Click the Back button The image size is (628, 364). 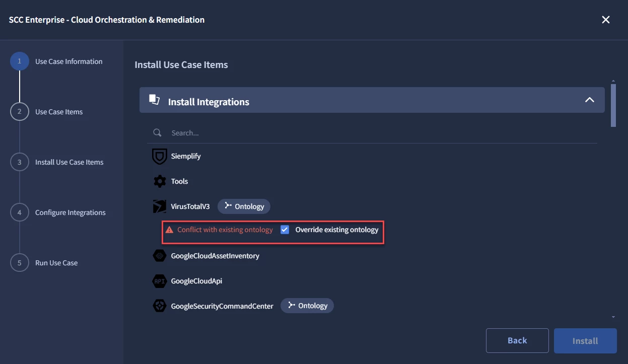(517, 341)
